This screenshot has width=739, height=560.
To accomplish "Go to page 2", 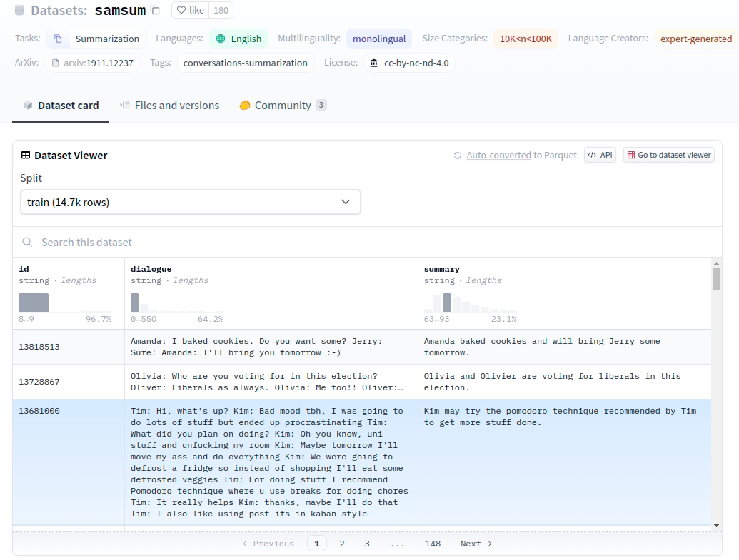I will pyautogui.click(x=342, y=544).
